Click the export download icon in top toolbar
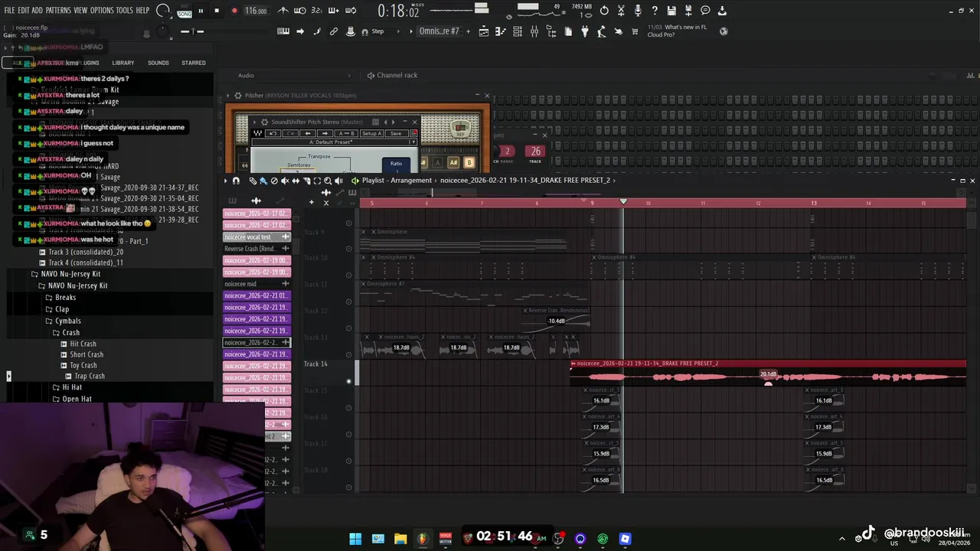The width and height of the screenshot is (980, 551). tap(721, 11)
